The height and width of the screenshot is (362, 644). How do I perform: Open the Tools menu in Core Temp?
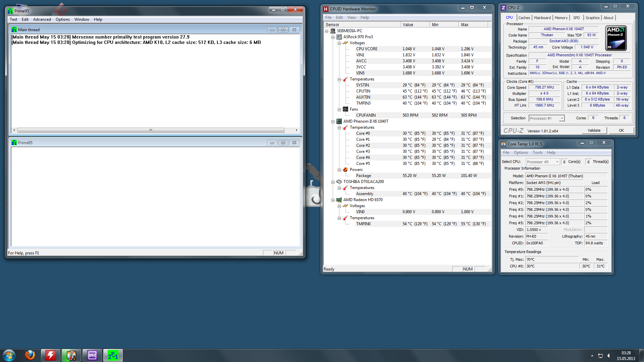(x=537, y=153)
